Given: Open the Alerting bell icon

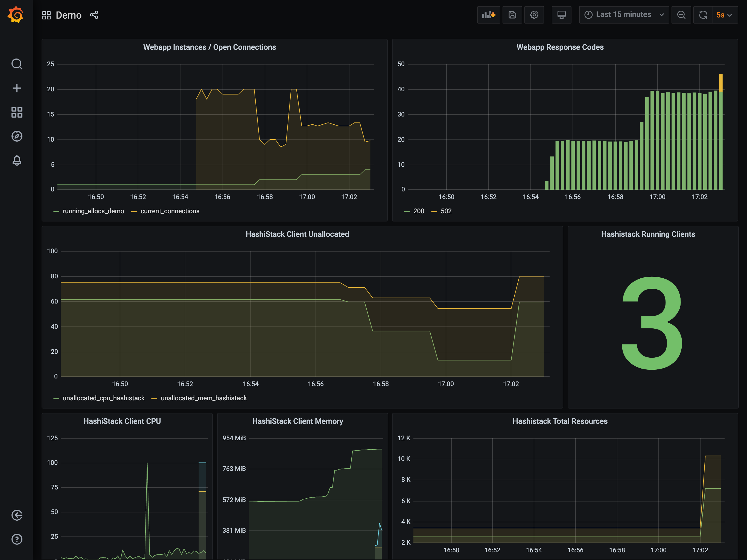Looking at the screenshot, I should tap(17, 160).
